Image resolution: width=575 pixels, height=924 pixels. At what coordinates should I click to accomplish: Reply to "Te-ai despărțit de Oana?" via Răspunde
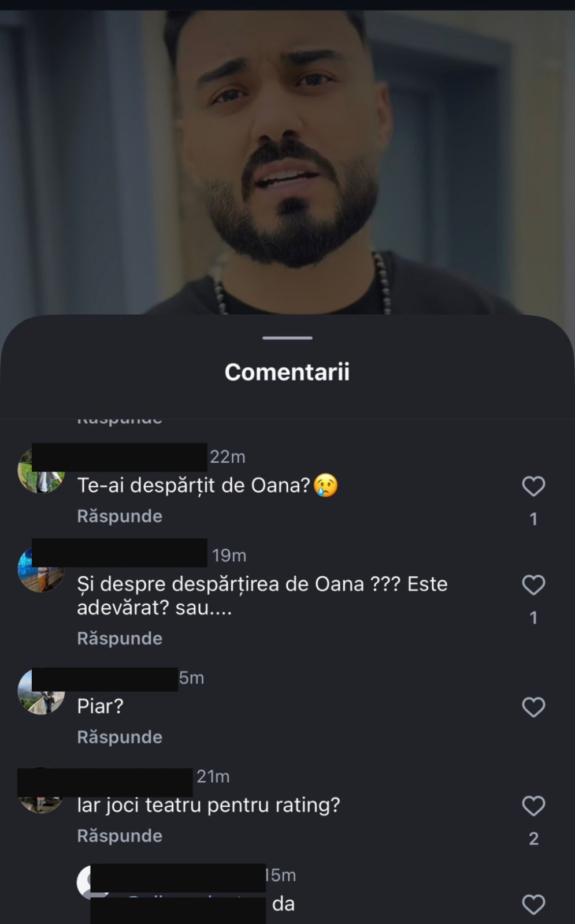(120, 516)
